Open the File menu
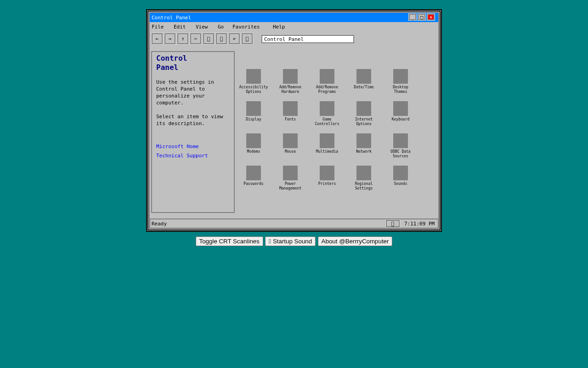 [x=158, y=27]
